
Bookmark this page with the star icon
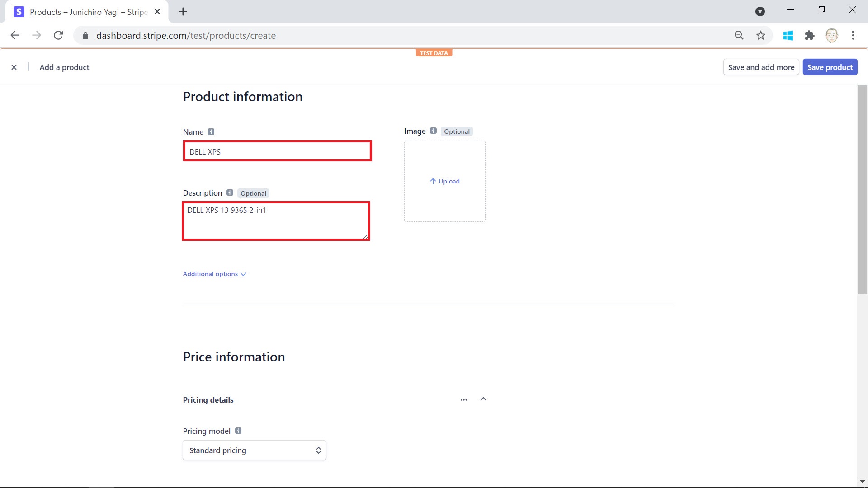click(x=761, y=35)
